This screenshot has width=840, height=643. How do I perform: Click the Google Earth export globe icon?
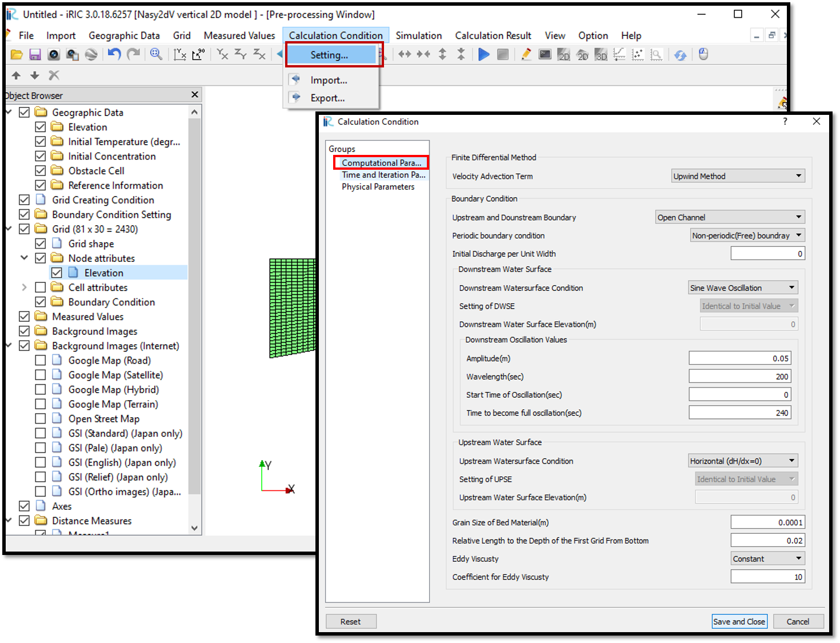tap(91, 55)
